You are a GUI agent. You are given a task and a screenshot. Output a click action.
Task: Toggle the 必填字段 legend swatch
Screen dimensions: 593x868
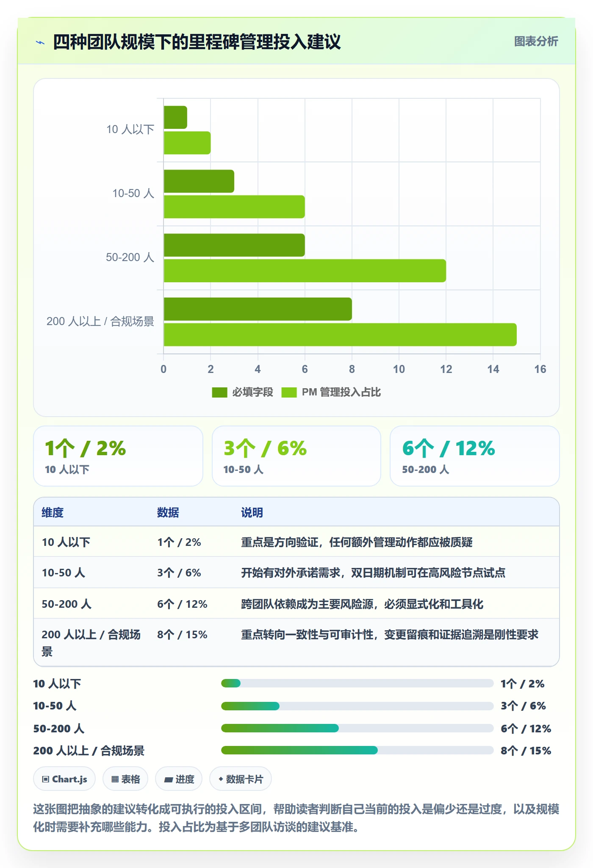[219, 392]
